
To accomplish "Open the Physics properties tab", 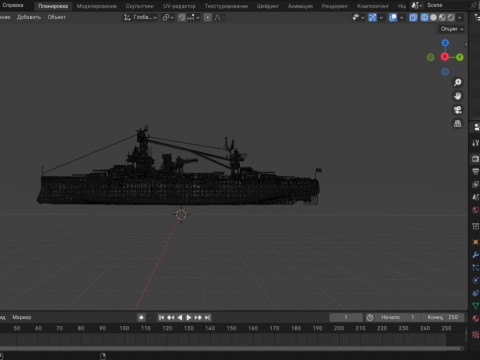I will [x=476, y=280].
